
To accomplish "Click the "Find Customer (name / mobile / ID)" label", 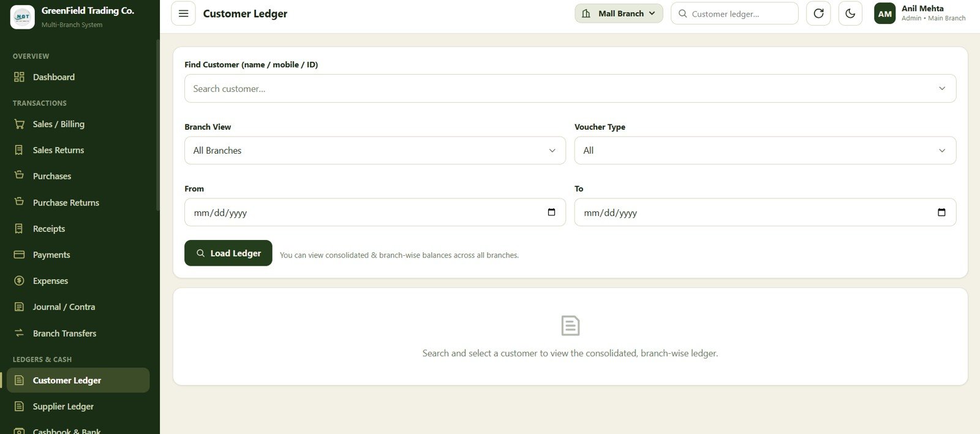I will 251,64.
